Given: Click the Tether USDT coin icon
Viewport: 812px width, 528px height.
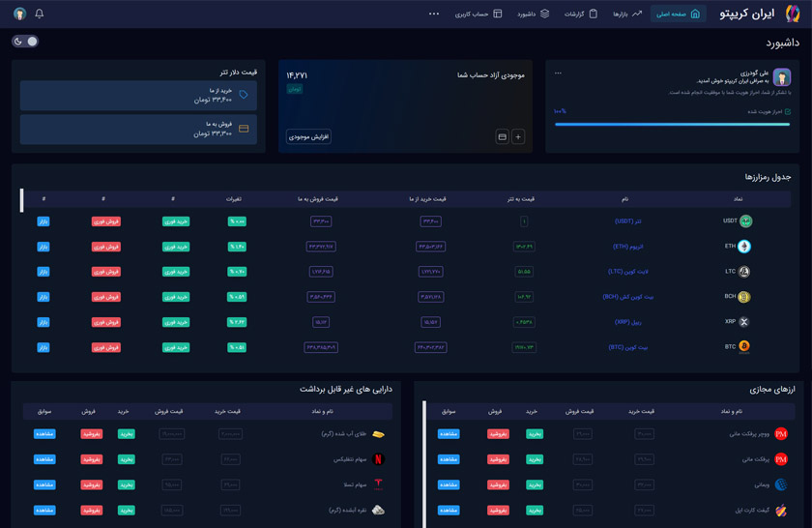Looking at the screenshot, I should coord(745,221).
